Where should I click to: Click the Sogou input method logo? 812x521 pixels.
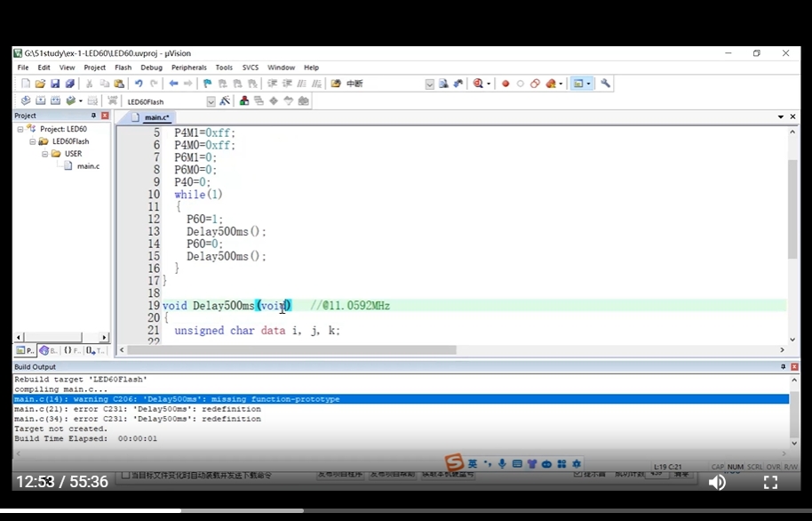pyautogui.click(x=454, y=462)
